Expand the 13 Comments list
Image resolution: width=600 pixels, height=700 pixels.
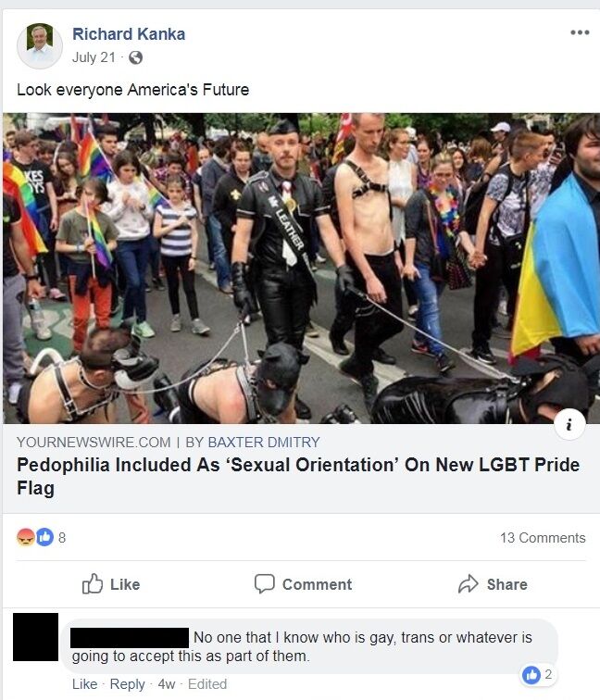pos(543,537)
